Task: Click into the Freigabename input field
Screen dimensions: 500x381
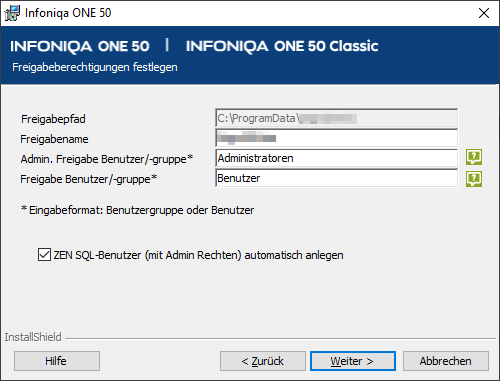Action: coord(336,138)
